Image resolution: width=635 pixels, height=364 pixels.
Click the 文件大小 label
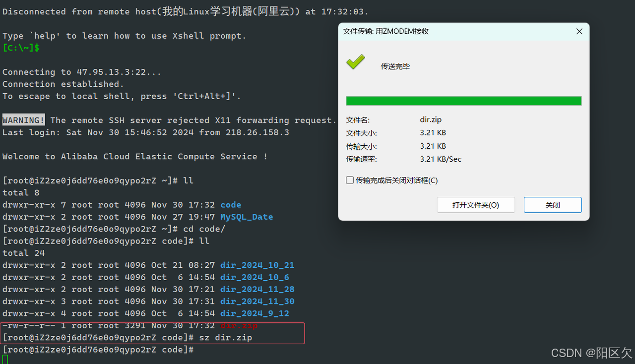pyautogui.click(x=361, y=132)
